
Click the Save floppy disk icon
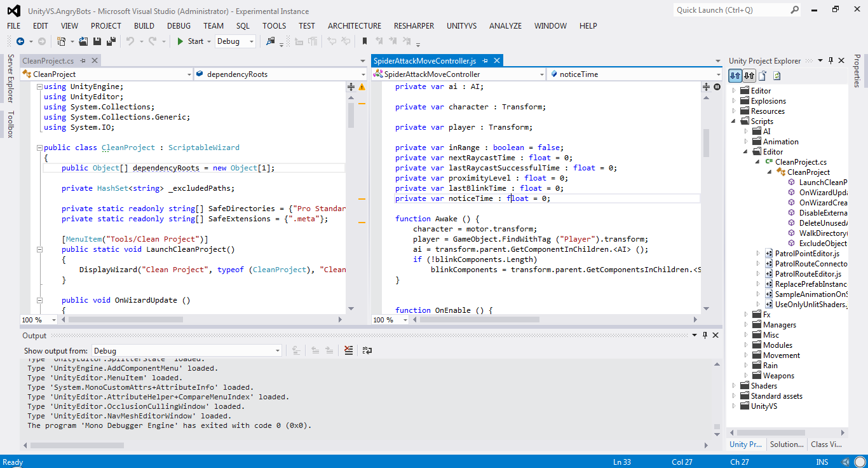98,41
